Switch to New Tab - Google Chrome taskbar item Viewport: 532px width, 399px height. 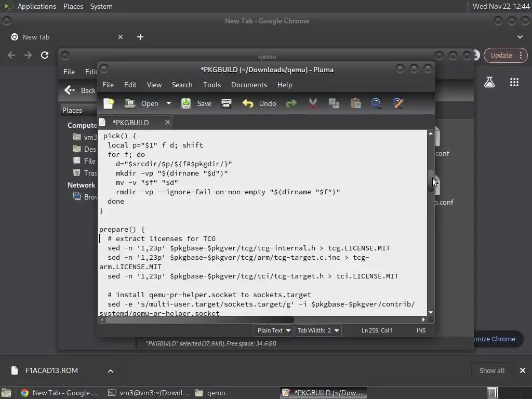coord(59,393)
